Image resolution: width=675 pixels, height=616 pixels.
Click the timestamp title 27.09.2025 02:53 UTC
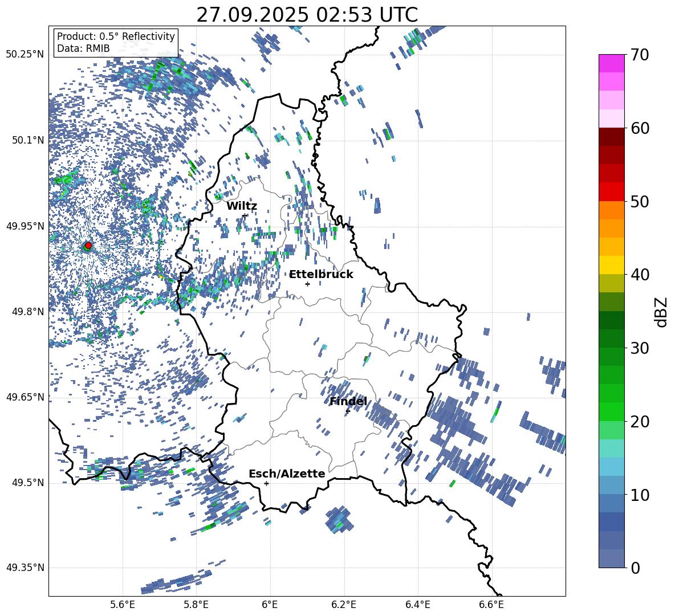307,15
